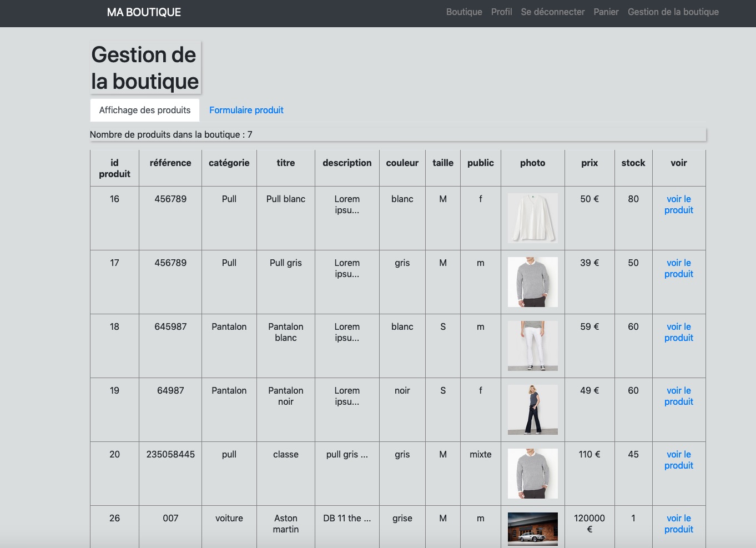Switch to the Formulaire produit tab
756x548 pixels.
tap(246, 110)
